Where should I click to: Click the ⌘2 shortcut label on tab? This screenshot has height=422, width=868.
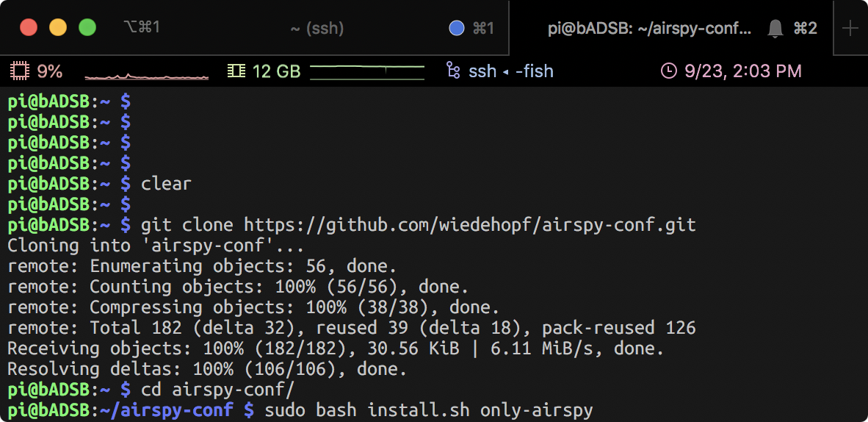(x=805, y=28)
